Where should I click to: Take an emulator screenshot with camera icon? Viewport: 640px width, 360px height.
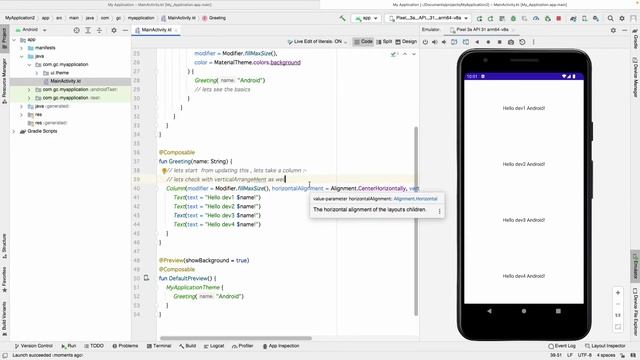pyautogui.click(x=511, y=42)
